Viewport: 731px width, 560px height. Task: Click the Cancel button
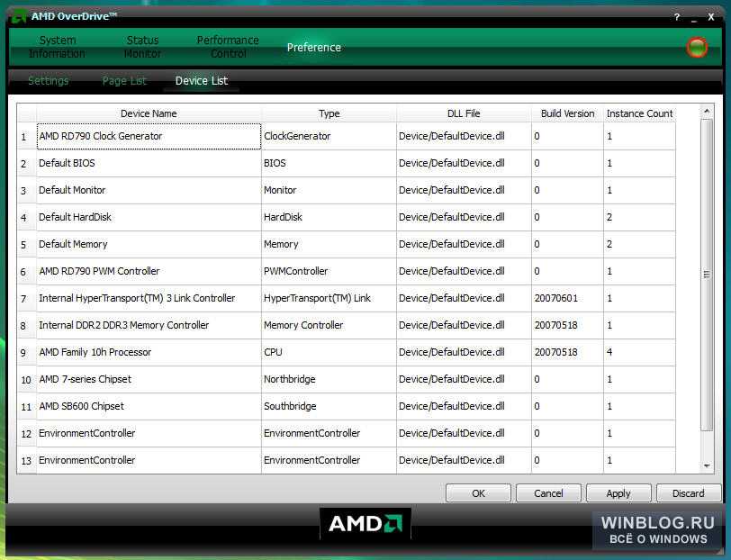point(548,492)
